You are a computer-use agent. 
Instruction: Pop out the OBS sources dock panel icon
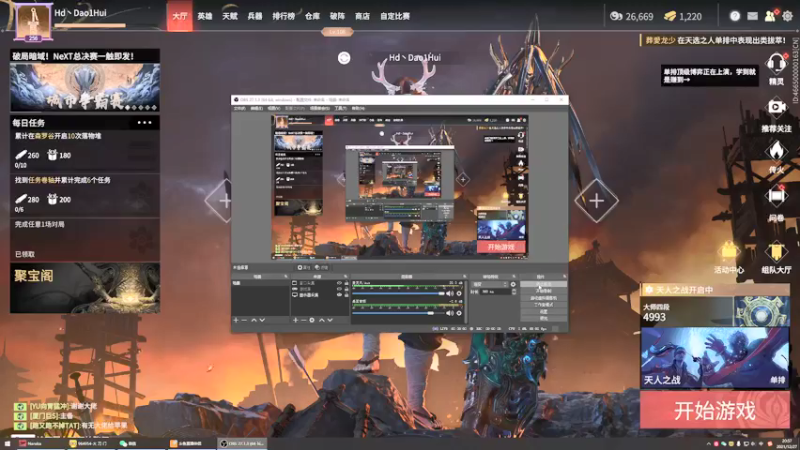(x=345, y=277)
